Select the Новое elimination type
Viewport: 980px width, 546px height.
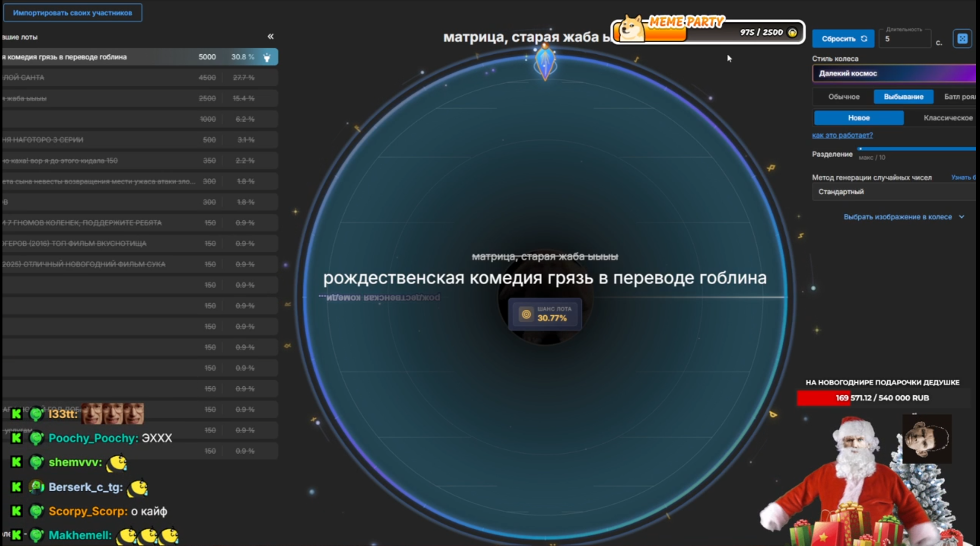click(x=859, y=118)
